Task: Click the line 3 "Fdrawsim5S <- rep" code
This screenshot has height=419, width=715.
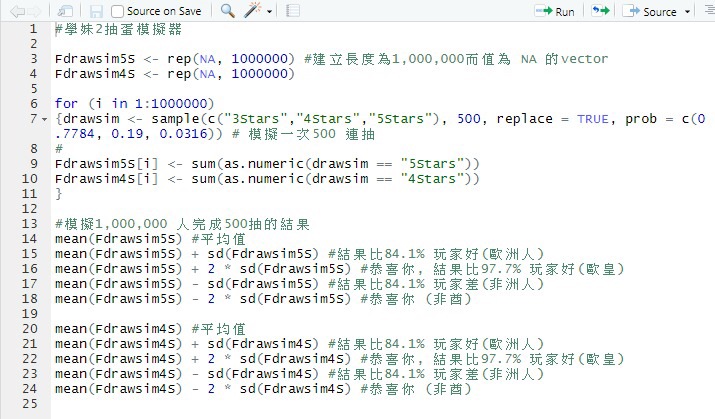Action: pyautogui.click(x=123, y=59)
